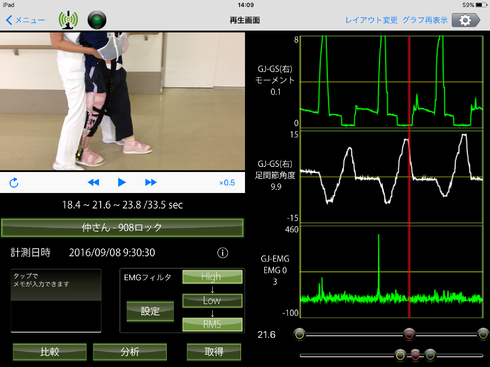Viewport: 490px width, 367px height.
Task: Open EMG filter 設定 settings
Action: [150, 311]
